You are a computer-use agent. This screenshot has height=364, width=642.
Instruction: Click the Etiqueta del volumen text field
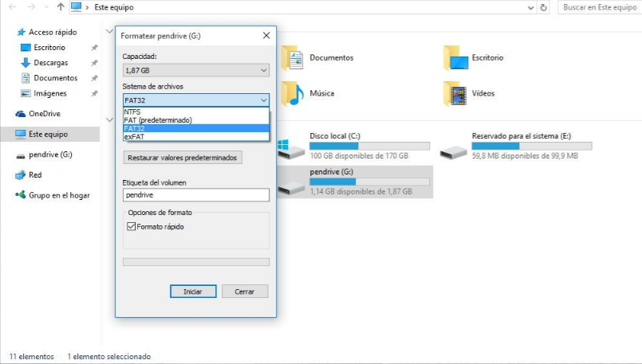(195, 194)
